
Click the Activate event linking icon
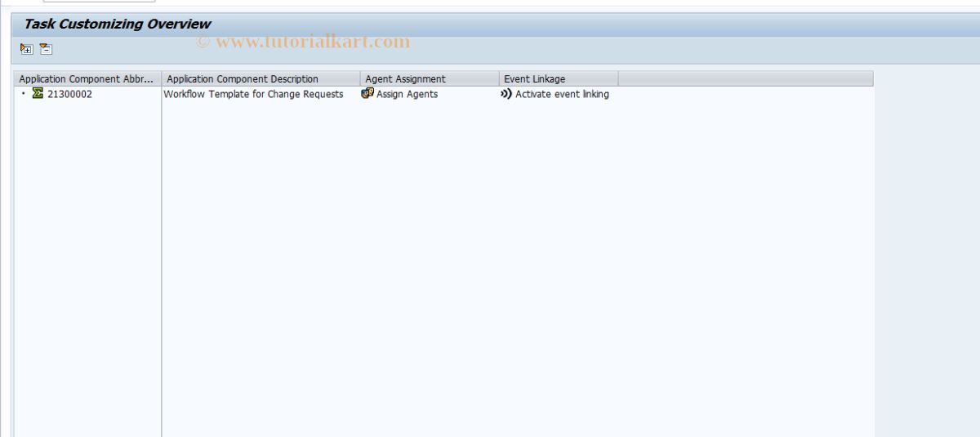506,94
